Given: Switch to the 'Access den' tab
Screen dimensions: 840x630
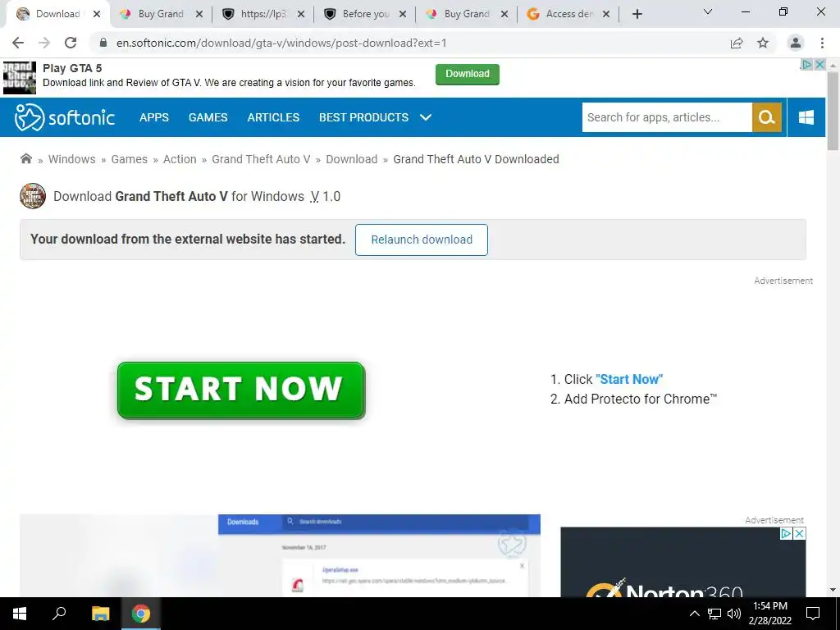Looking at the screenshot, I should [x=569, y=14].
